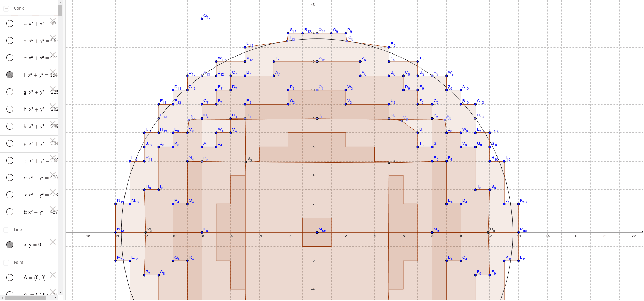Toggle visibility of conic k
The image size is (644, 301).
point(10,126)
